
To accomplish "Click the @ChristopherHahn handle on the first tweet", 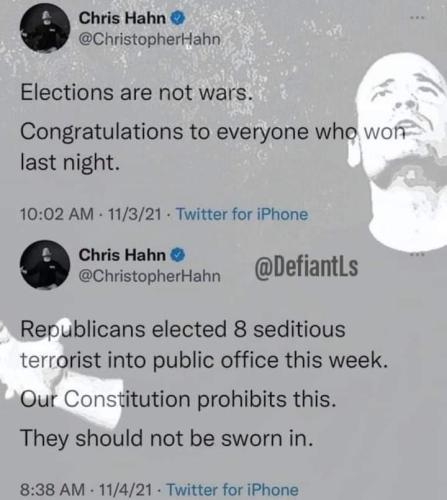I will click(x=150, y=40).
